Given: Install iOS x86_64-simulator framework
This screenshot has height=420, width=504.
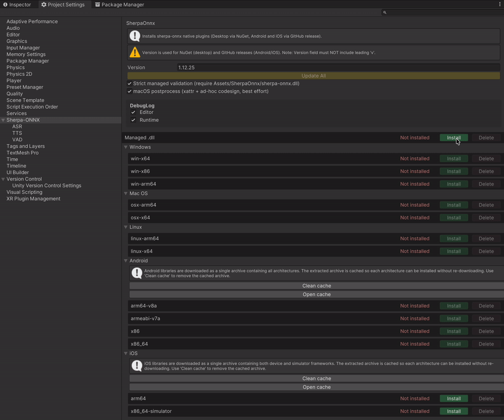Looking at the screenshot, I should tap(454, 411).
